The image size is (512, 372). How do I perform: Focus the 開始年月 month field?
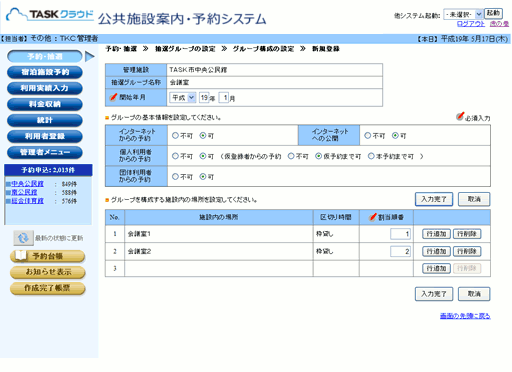224,98
